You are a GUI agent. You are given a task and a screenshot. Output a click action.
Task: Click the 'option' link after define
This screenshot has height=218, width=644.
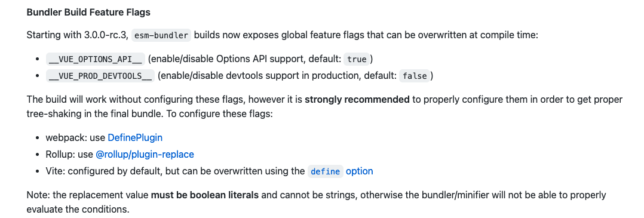click(x=360, y=171)
